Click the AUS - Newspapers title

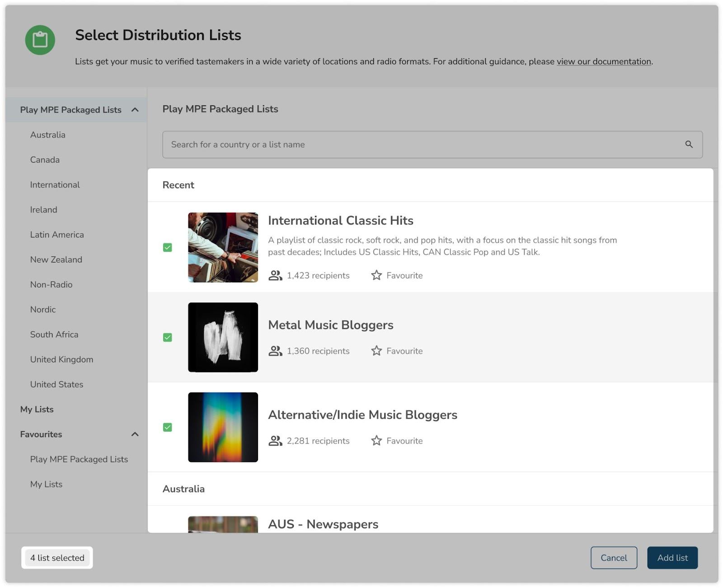(x=323, y=524)
